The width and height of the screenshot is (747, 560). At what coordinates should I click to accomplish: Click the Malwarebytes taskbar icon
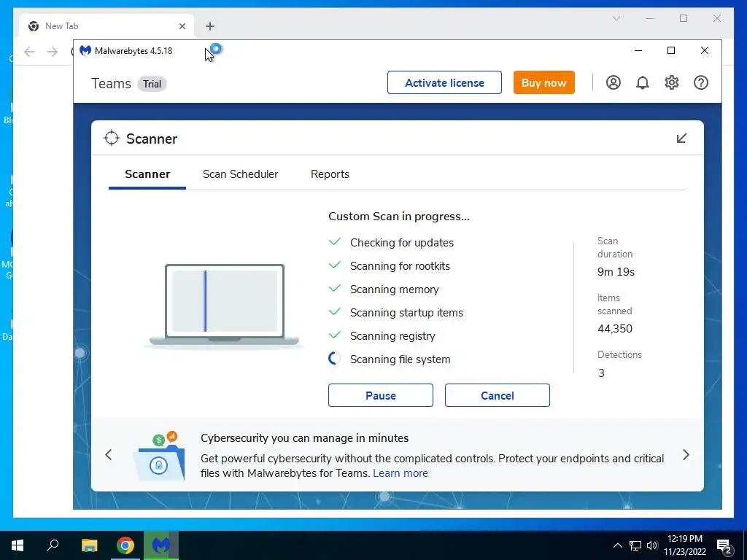161,545
